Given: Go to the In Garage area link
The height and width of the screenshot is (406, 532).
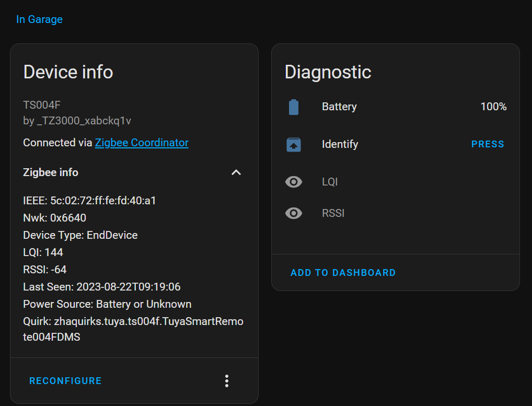Looking at the screenshot, I should tap(39, 19).
